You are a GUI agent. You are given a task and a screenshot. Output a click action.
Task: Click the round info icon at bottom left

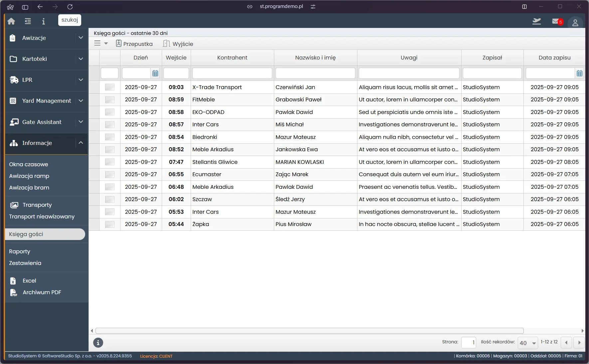98,342
